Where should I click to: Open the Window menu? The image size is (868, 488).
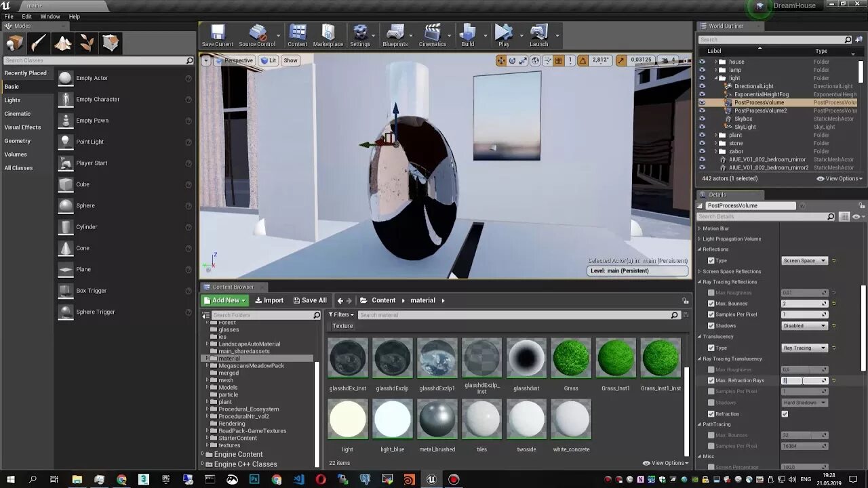tap(50, 16)
